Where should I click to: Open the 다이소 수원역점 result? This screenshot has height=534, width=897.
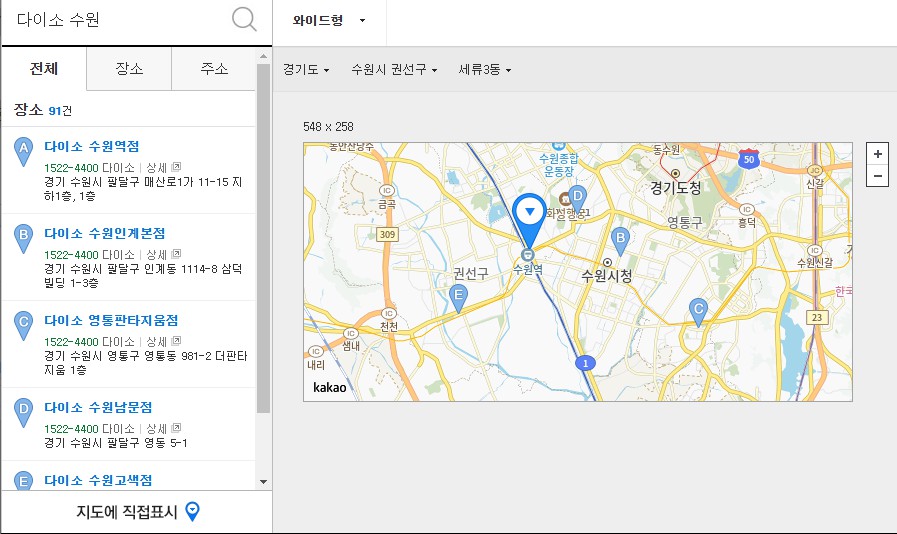(x=92, y=147)
